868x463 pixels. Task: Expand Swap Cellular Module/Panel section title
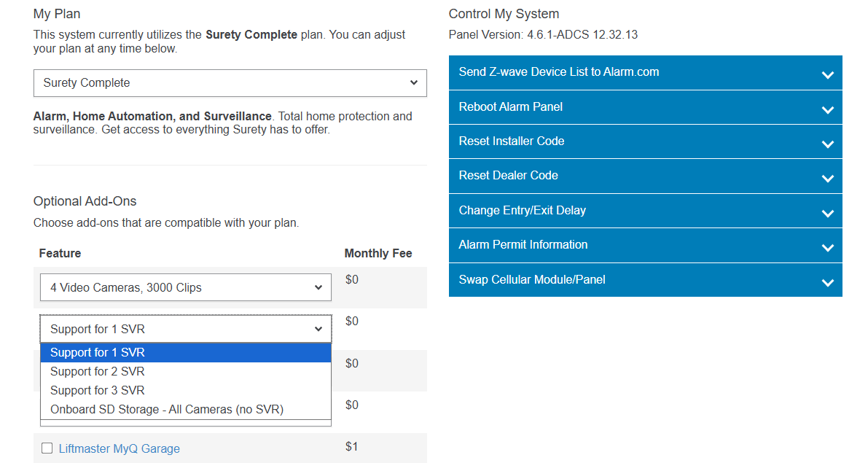pyautogui.click(x=531, y=280)
